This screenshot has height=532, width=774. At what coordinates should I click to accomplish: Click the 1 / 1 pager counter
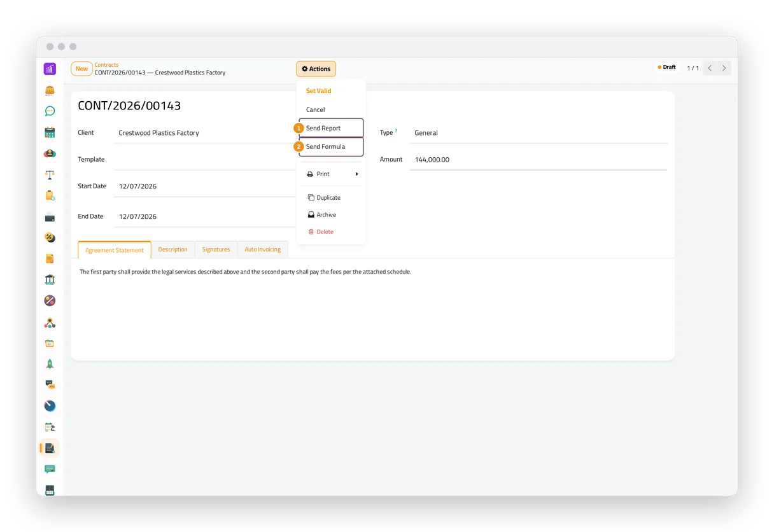(x=693, y=68)
